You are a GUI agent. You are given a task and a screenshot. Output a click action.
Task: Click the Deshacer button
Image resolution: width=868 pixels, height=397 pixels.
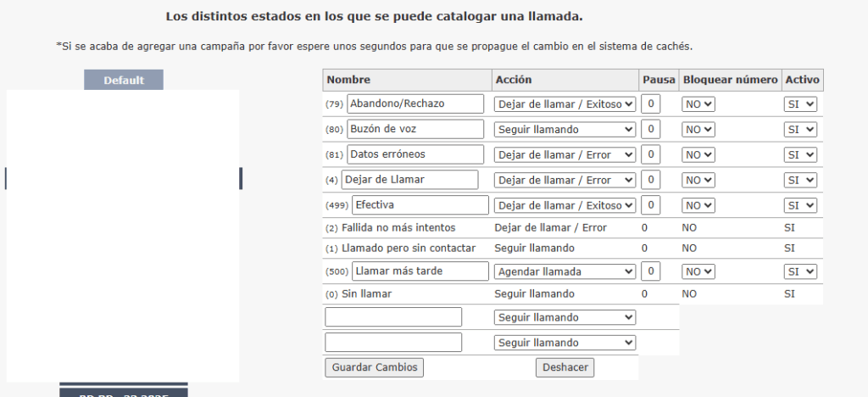[x=565, y=367]
